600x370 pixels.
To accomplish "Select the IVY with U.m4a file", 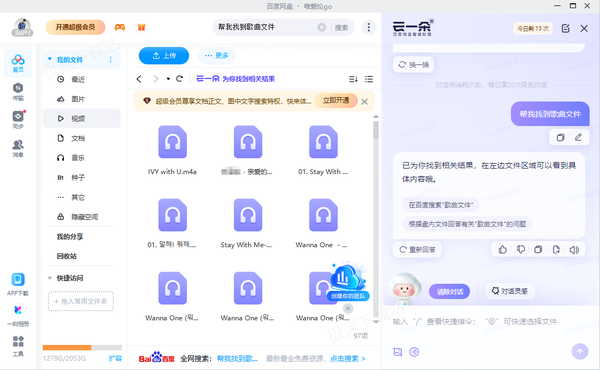I will (x=172, y=150).
